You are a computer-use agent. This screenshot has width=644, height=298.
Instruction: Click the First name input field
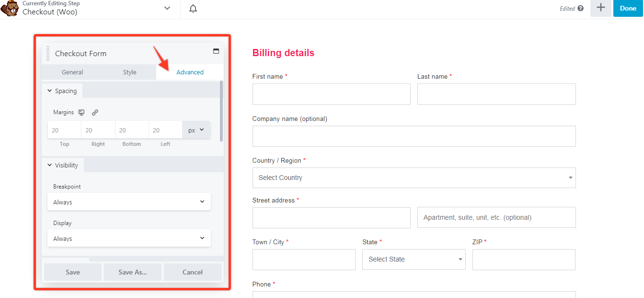pos(331,94)
